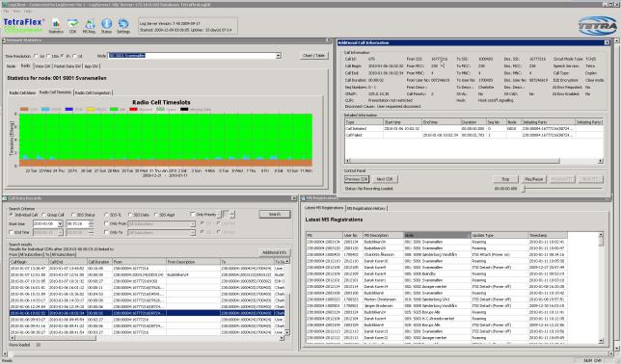621x364 pixels.
Task: Select the Individual Call radio button
Action: pyautogui.click(x=12, y=215)
